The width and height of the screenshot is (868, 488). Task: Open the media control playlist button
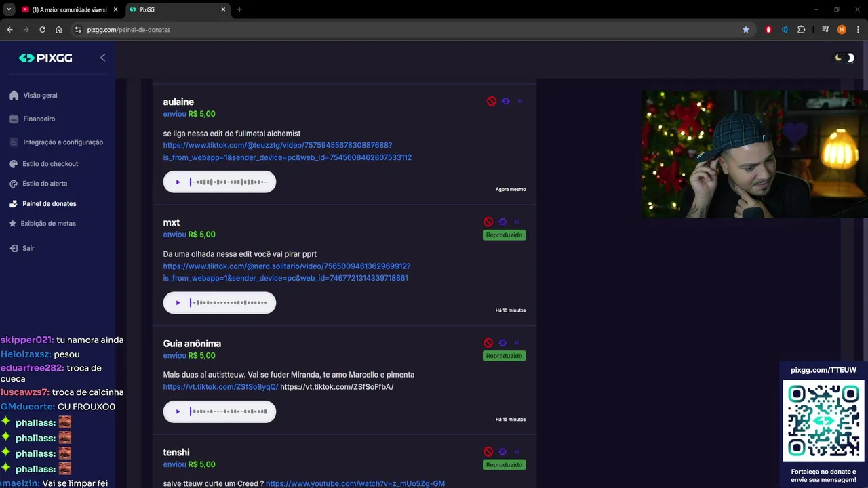coord(825,30)
